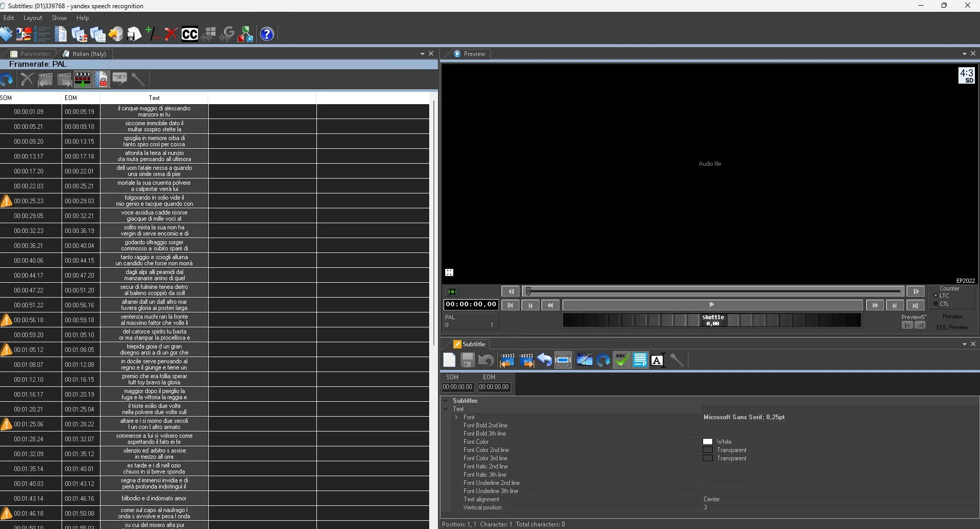The height and width of the screenshot is (529, 980).
Task: Click the green plus red minus icon
Action: click(x=152, y=34)
